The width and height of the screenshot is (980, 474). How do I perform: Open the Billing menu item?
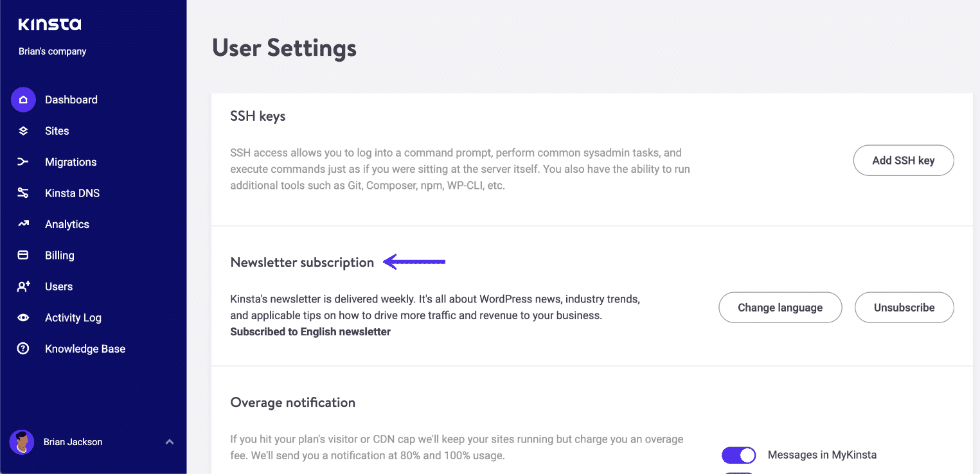point(60,256)
